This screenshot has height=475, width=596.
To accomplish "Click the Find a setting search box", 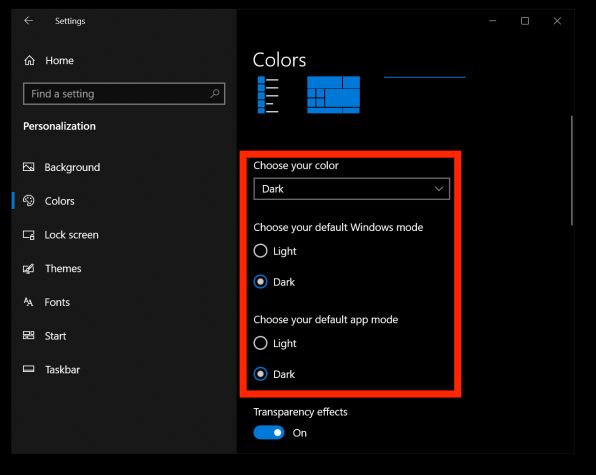I will (x=124, y=93).
